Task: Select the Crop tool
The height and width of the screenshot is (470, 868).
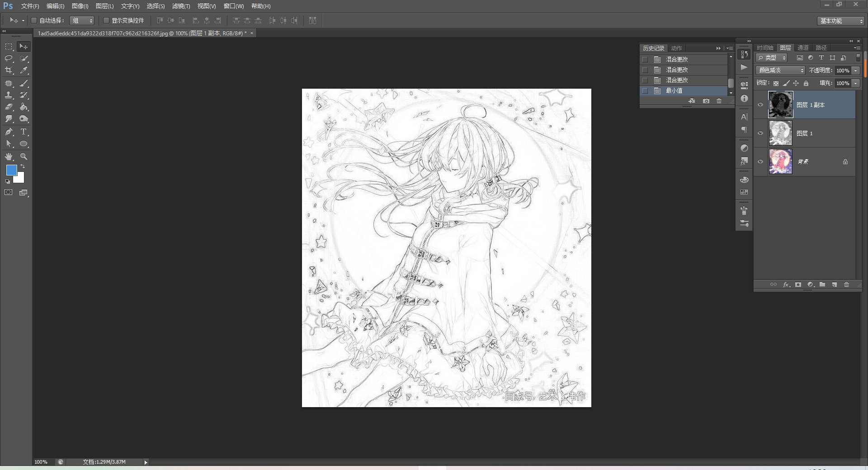Action: [x=9, y=70]
